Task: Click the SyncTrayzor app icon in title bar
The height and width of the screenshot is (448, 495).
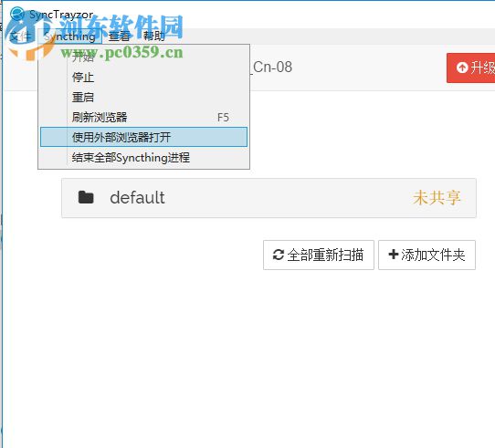Action: 17,14
